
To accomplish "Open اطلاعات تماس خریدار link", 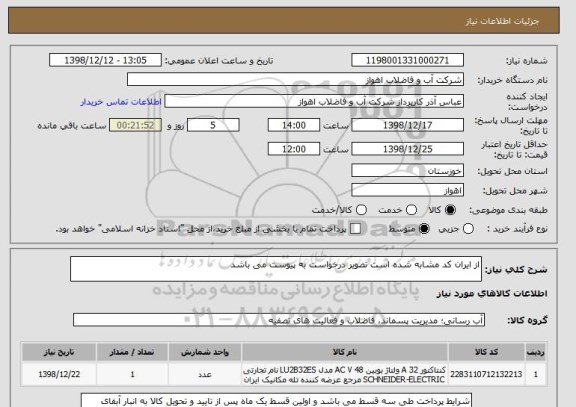I will click(x=121, y=102).
